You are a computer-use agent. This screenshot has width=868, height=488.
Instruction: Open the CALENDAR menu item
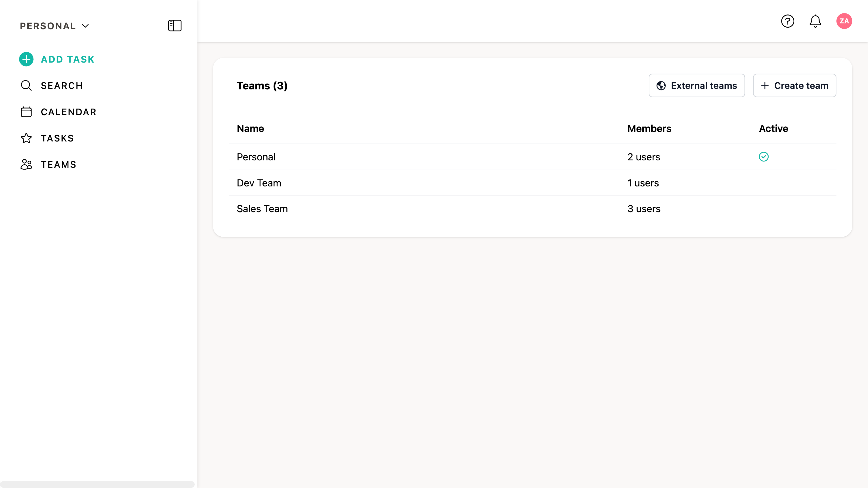[69, 112]
